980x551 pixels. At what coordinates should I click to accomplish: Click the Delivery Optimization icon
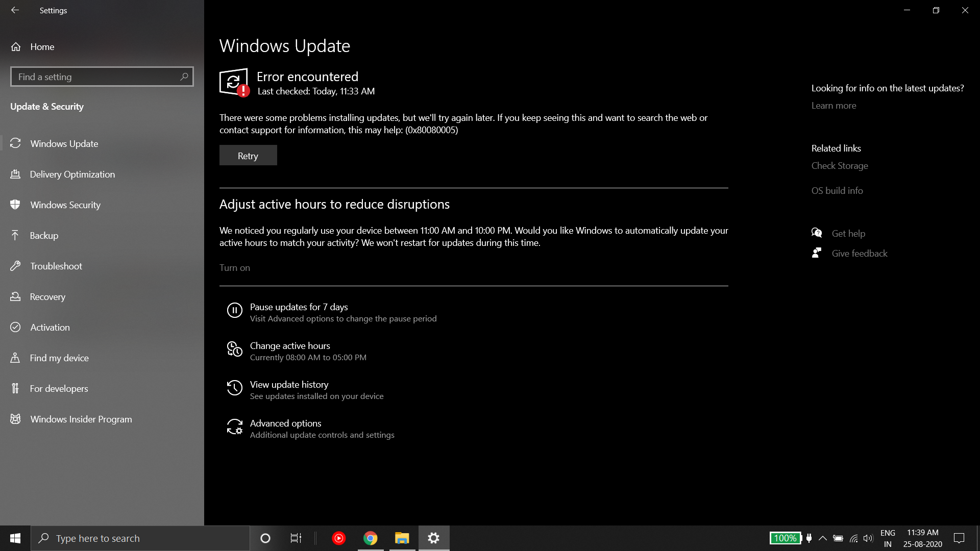[x=15, y=174]
